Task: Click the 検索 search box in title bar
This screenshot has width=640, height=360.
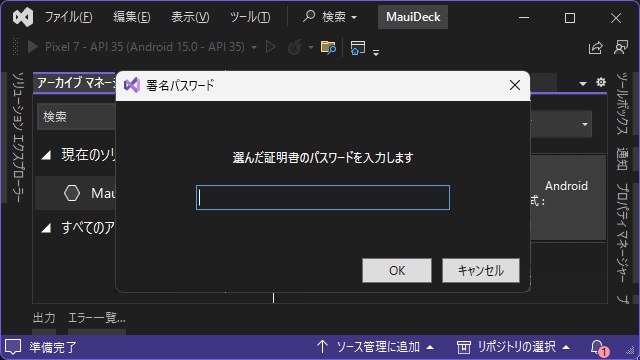Action: 330,17
